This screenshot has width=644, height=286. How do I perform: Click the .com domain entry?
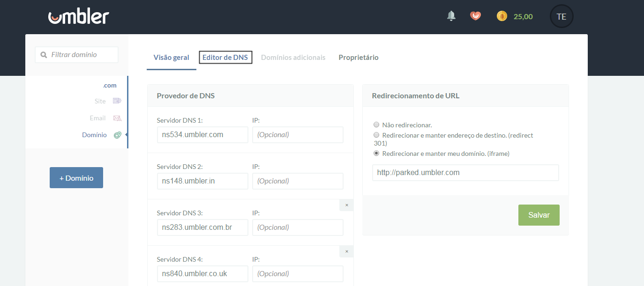(x=110, y=85)
